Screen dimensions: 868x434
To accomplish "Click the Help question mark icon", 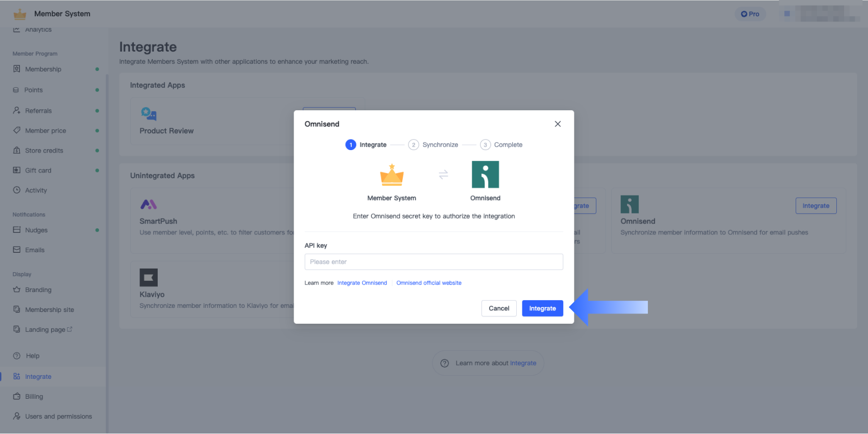I will 17,356.
